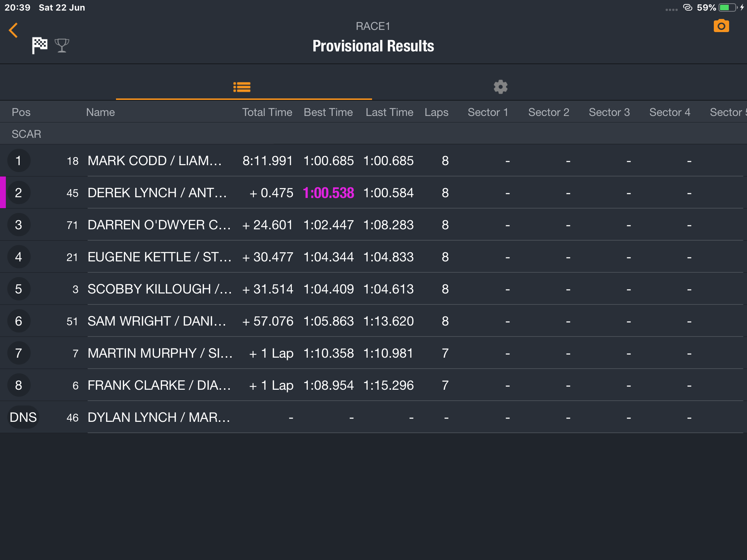This screenshot has height=560, width=747.
Task: Open Darren O'Dwyer entry number 71
Action: pos(72,225)
